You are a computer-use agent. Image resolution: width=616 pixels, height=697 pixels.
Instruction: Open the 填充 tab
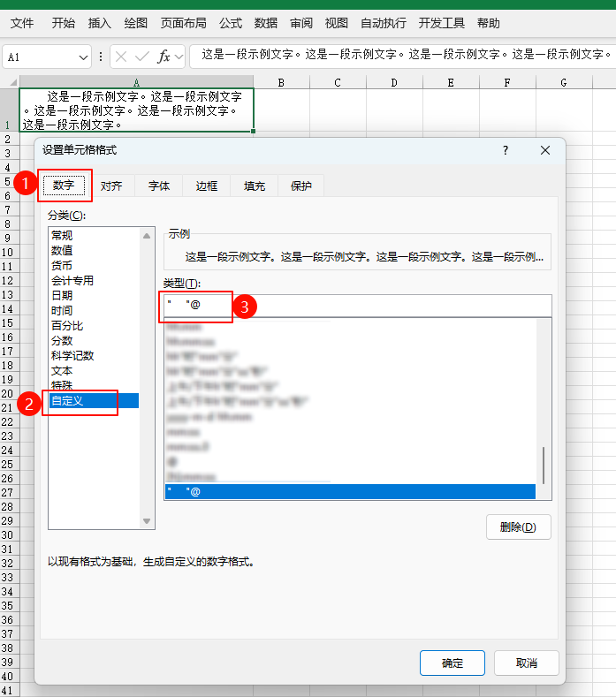[255, 186]
